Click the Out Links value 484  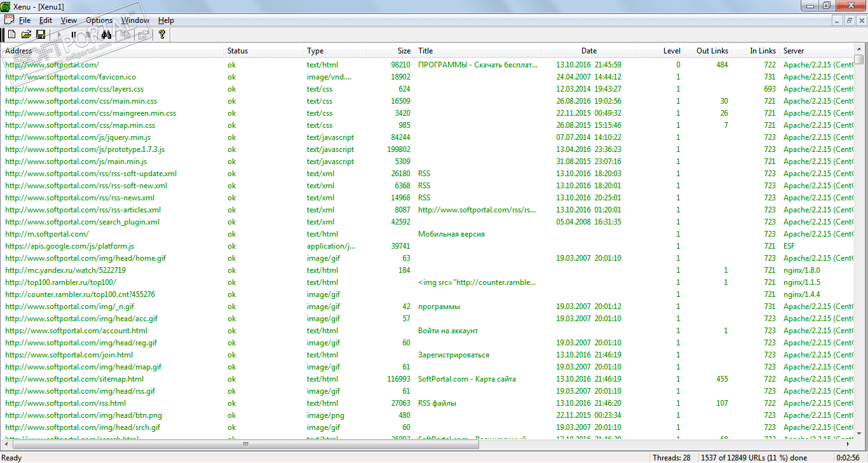722,65
